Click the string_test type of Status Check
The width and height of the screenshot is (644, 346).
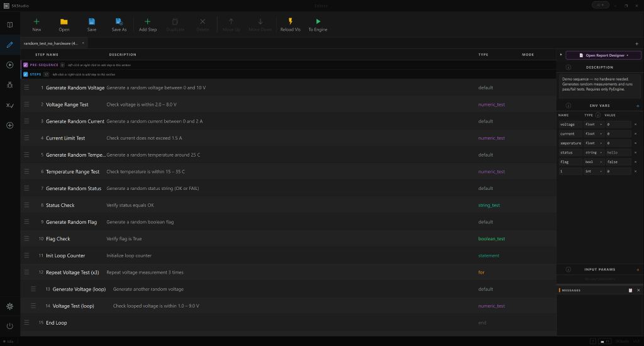coord(489,205)
